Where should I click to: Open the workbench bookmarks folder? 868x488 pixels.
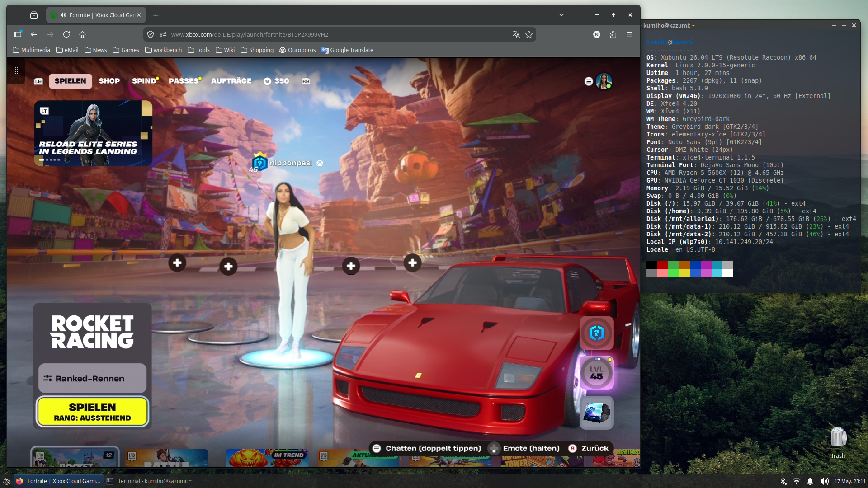point(163,50)
